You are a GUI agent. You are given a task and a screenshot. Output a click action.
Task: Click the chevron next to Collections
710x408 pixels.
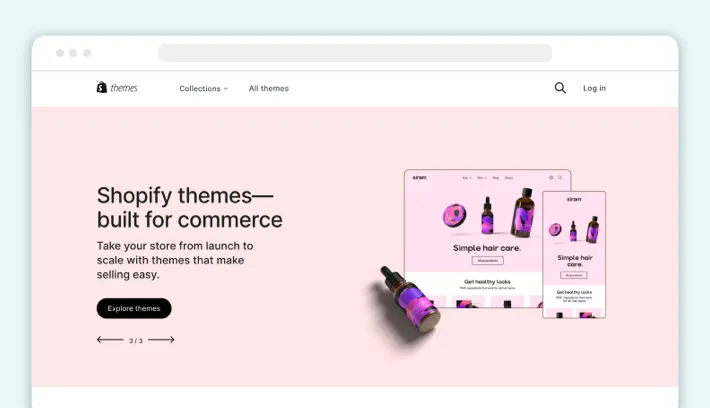point(226,89)
